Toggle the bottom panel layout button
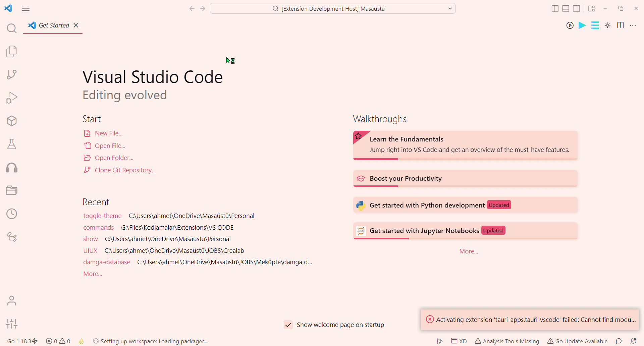The height and width of the screenshot is (346, 644). (566, 9)
